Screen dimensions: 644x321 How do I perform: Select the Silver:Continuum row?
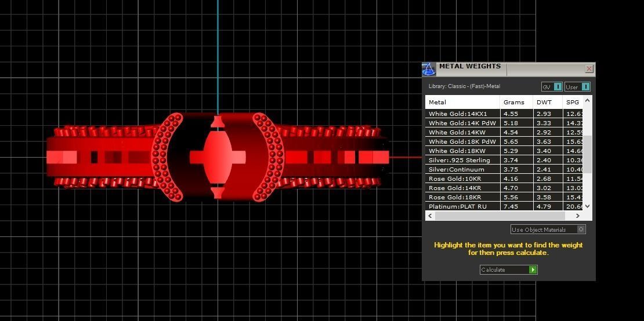504,169
